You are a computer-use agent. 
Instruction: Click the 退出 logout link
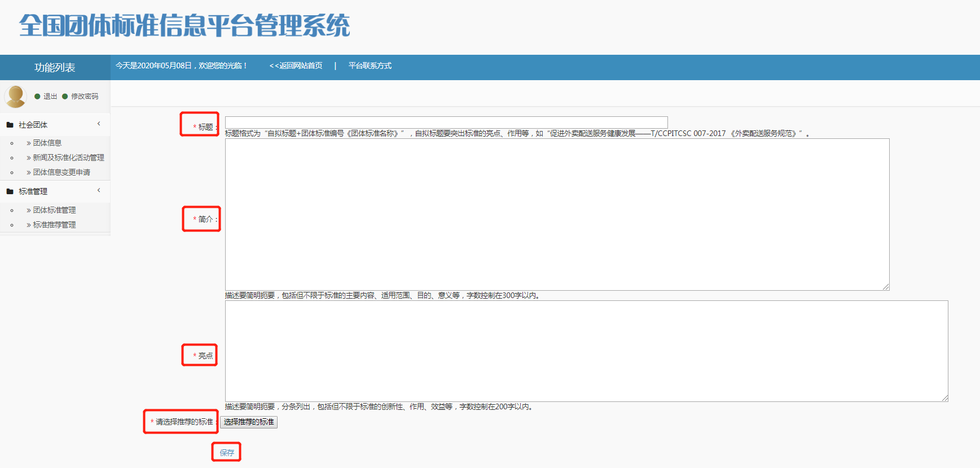[x=50, y=97]
